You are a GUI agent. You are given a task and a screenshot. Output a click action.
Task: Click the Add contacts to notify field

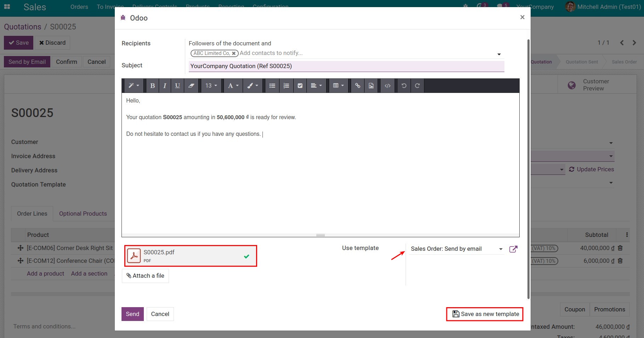click(367, 53)
